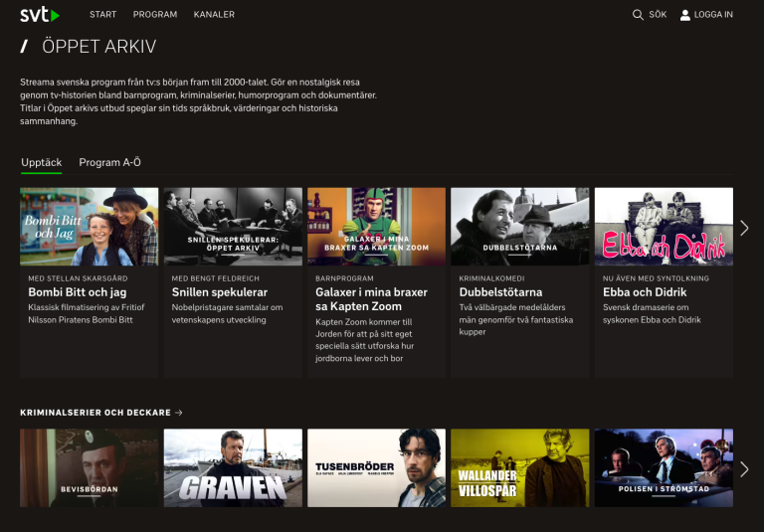
Task: Click the Kapten Zoom thumbnail image
Action: 376,227
